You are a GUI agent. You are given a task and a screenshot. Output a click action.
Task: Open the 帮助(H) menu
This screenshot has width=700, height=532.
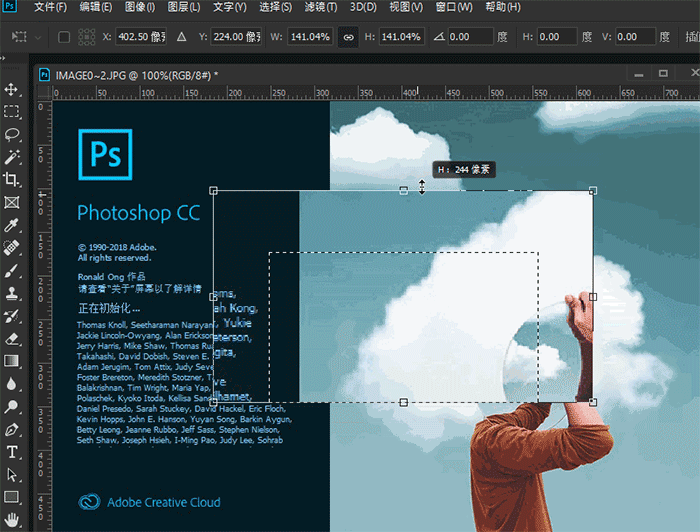(x=503, y=7)
